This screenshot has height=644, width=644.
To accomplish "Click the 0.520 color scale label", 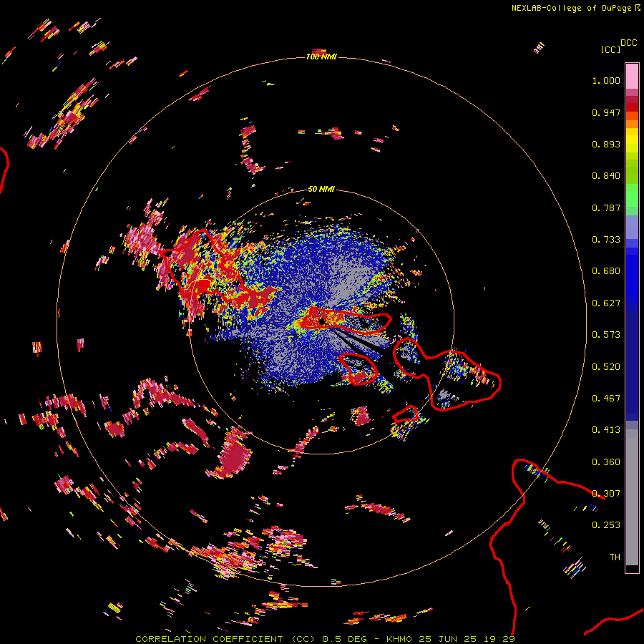I will click(606, 367).
